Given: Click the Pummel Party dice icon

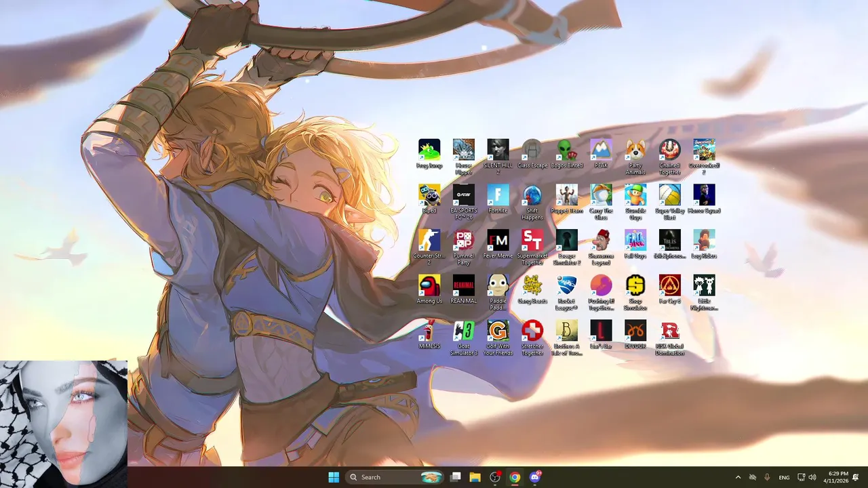Looking at the screenshot, I should [464, 247].
